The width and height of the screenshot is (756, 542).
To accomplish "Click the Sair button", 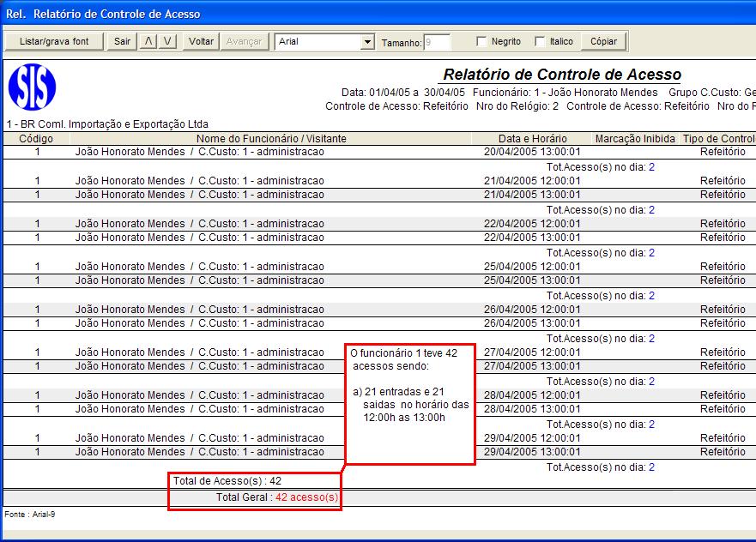I will [122, 41].
